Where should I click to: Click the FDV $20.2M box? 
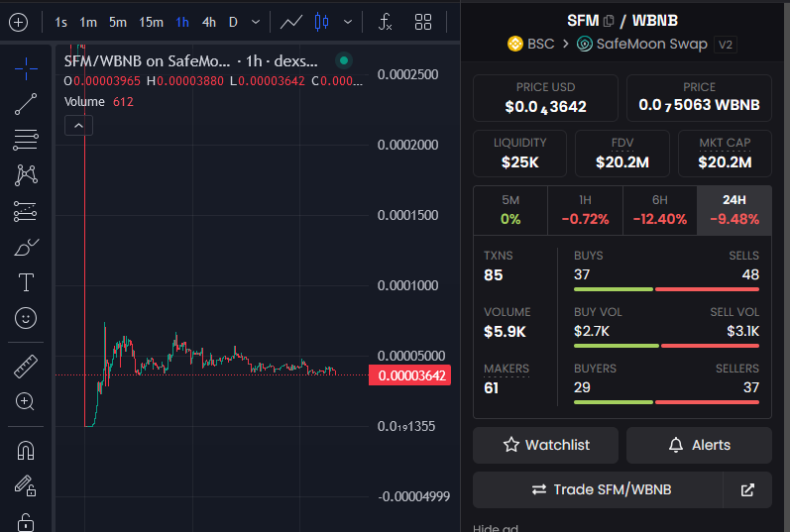622,154
